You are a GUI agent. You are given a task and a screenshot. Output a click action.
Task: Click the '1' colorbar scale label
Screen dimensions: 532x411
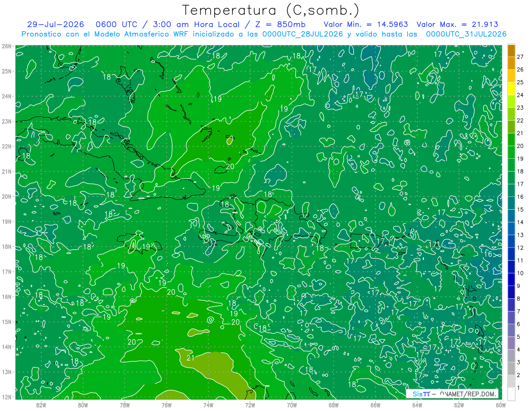coord(519,388)
